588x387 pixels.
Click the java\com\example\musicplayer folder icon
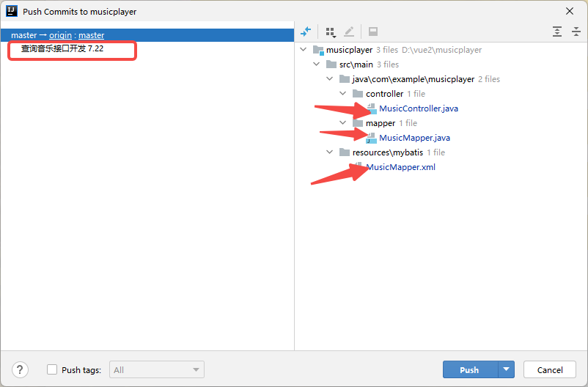pyautogui.click(x=345, y=78)
